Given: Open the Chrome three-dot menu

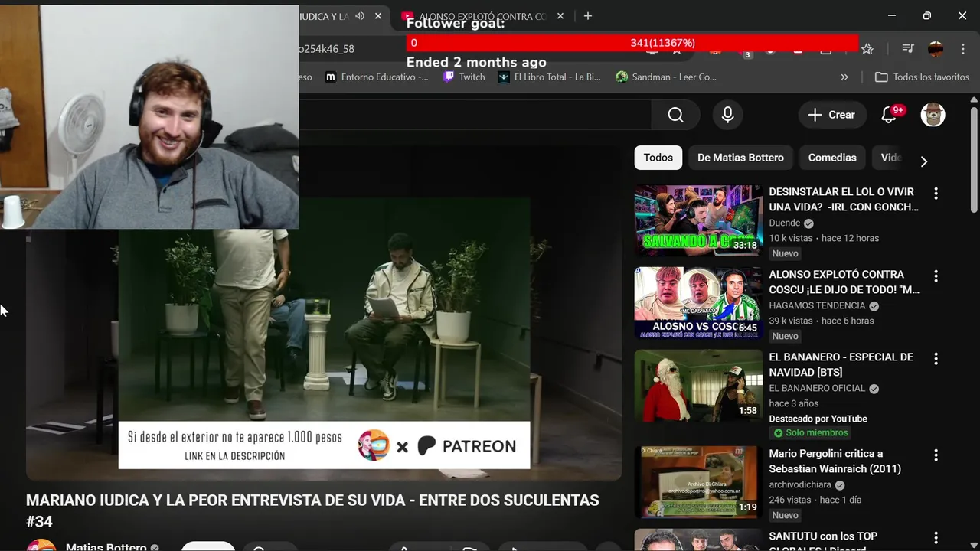Looking at the screenshot, I should tap(962, 49).
